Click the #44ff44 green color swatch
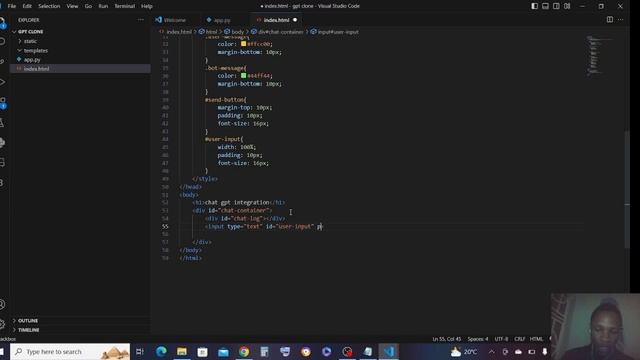The image size is (640, 360). 243,76
